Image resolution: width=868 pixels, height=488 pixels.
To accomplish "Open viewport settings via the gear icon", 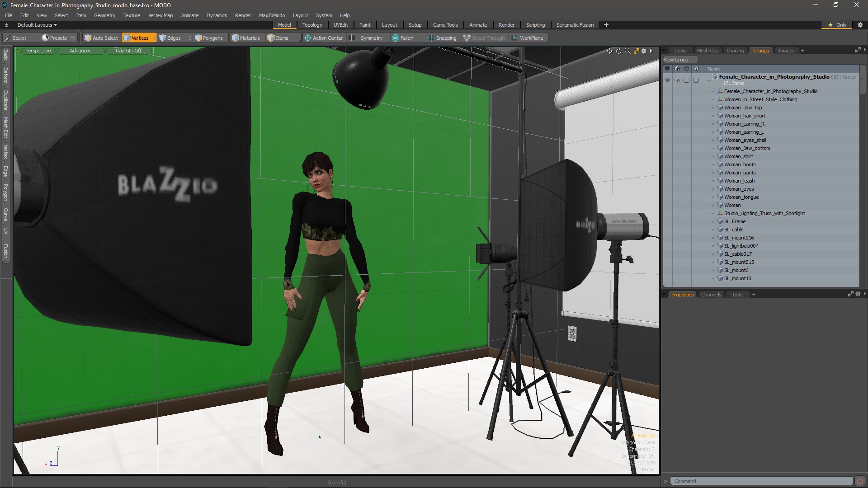I will (x=644, y=51).
